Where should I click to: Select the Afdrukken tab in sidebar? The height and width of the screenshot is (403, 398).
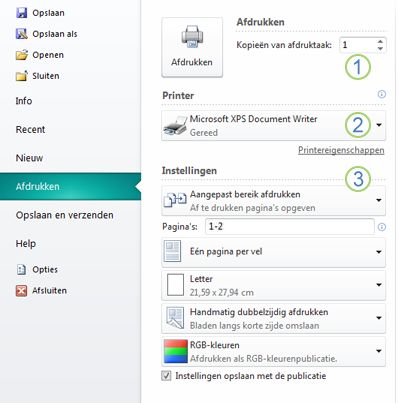(x=70, y=186)
